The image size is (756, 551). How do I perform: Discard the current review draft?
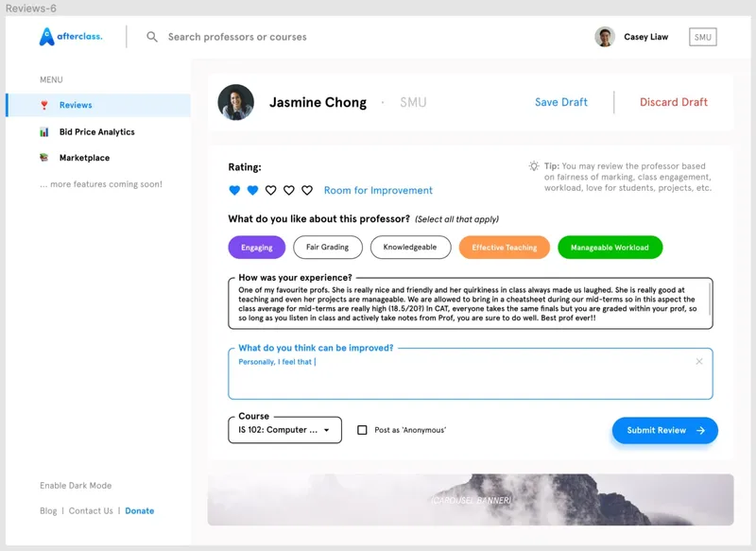673,102
